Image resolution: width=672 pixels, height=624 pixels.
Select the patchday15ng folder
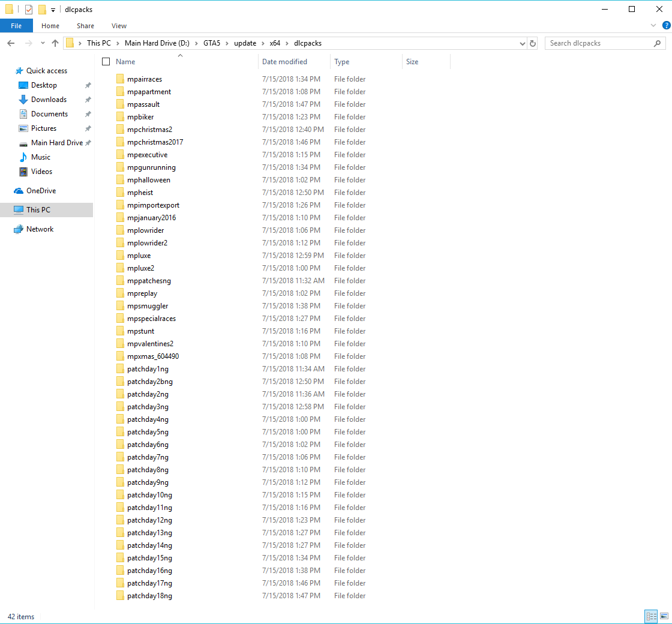[149, 558]
